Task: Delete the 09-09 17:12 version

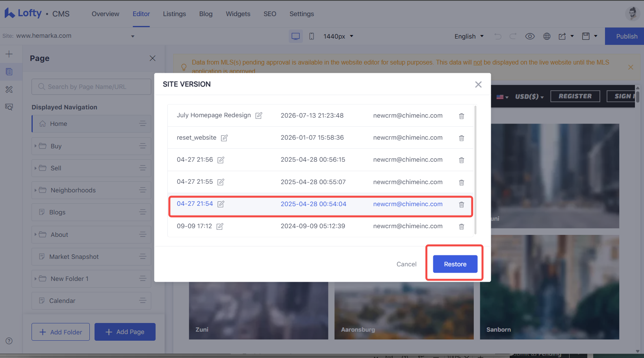Action: [462, 227]
